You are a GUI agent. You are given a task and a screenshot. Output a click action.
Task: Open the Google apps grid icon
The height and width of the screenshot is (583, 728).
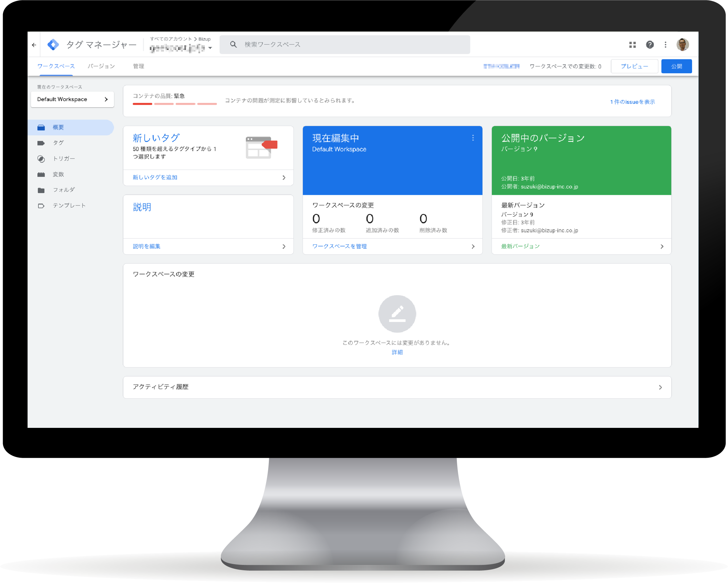coord(632,45)
